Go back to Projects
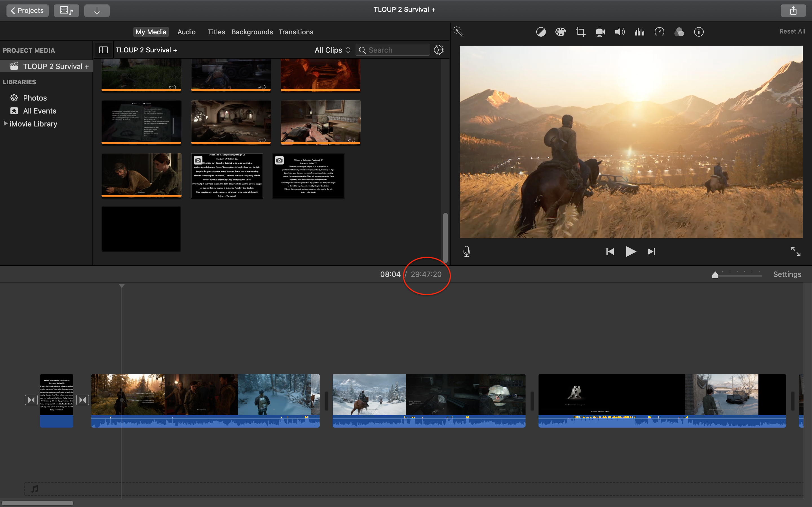Screen dimensions: 812x507 [x=28, y=10]
